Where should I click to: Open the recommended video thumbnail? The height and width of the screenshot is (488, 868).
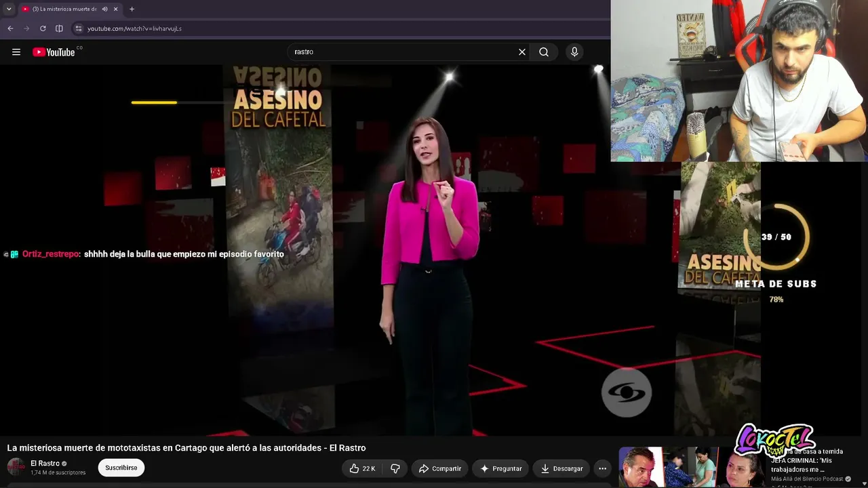(x=692, y=467)
